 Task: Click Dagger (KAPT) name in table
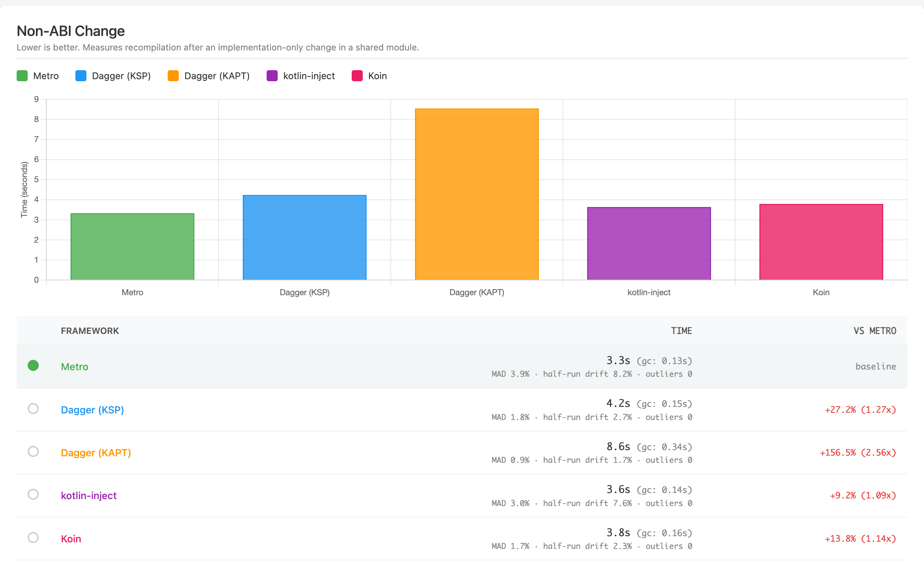click(x=96, y=453)
